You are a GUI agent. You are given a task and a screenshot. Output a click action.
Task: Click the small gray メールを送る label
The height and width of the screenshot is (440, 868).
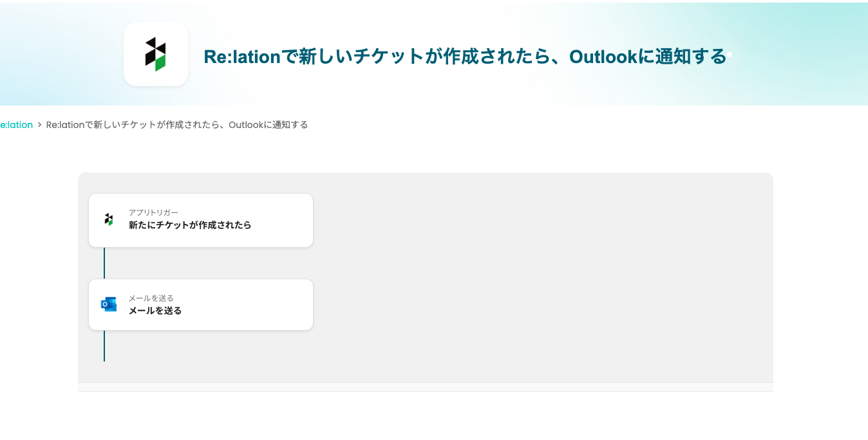[151, 298]
